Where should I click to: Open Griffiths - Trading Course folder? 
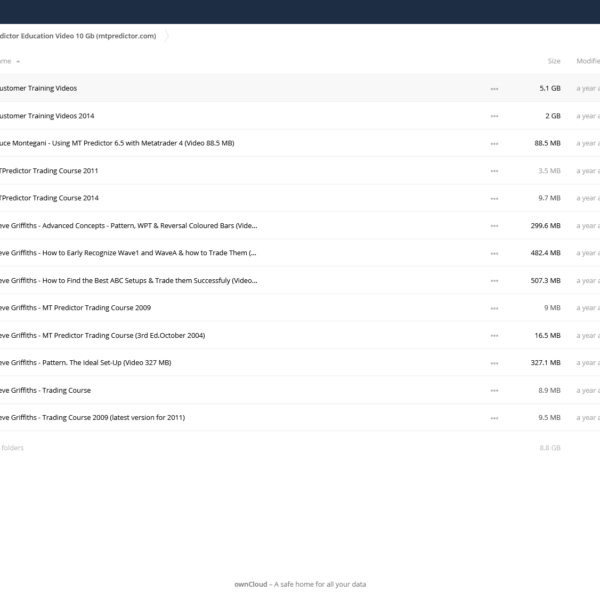[x=46, y=390]
